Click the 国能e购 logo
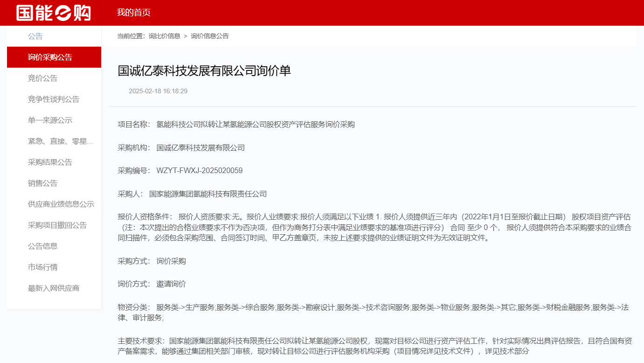Image resolution: width=644 pixels, height=363 pixels. 54,13
